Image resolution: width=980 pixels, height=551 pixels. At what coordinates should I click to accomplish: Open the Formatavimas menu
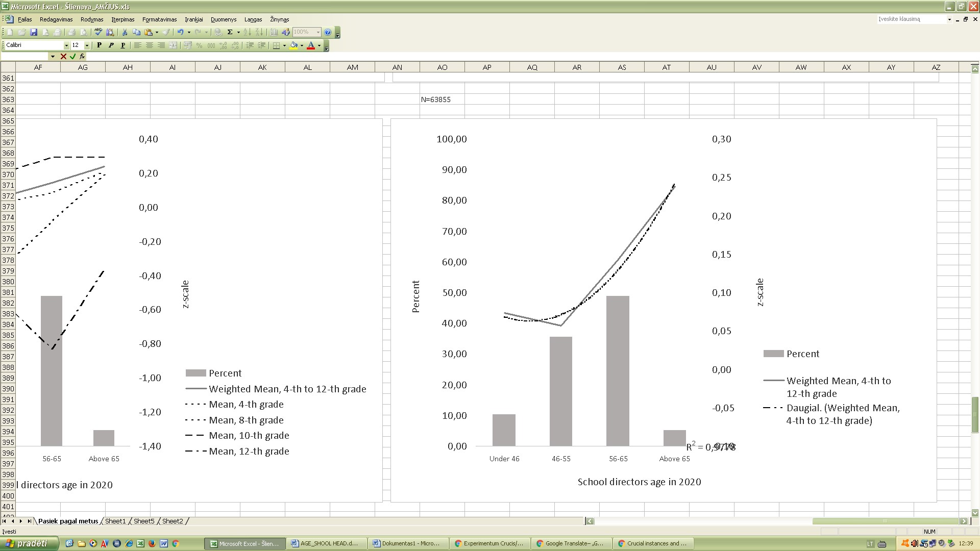click(x=159, y=19)
